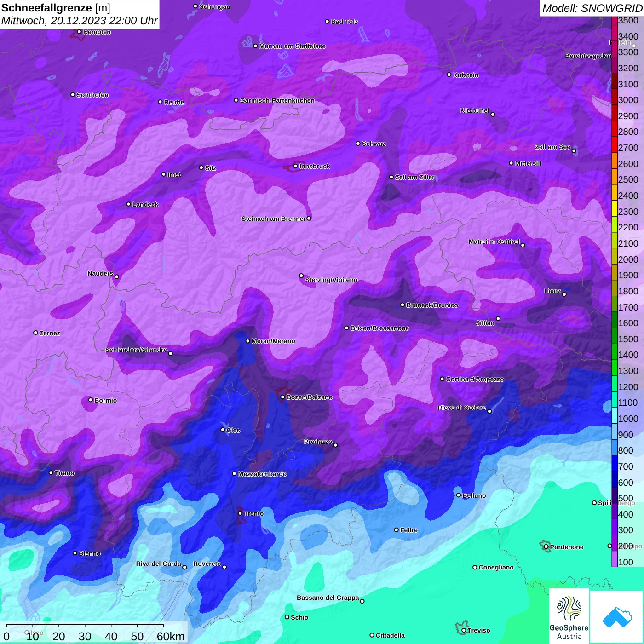Click the Sterzing/Vipiteno label
The height and width of the screenshot is (644, 644).
pos(331,280)
